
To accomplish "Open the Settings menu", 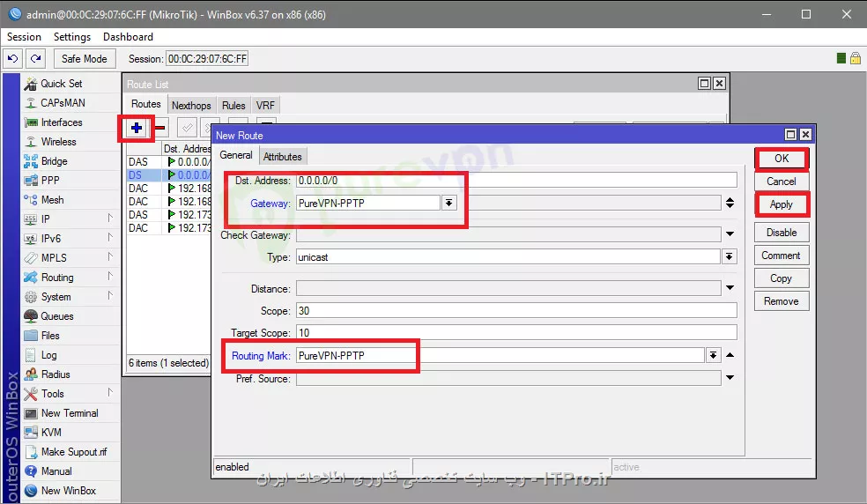I will (x=72, y=36).
